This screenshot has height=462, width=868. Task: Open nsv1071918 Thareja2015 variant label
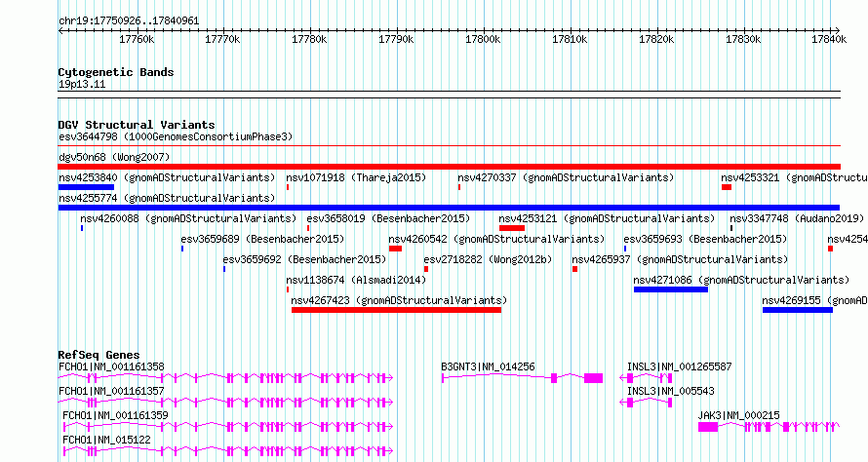coord(357,177)
